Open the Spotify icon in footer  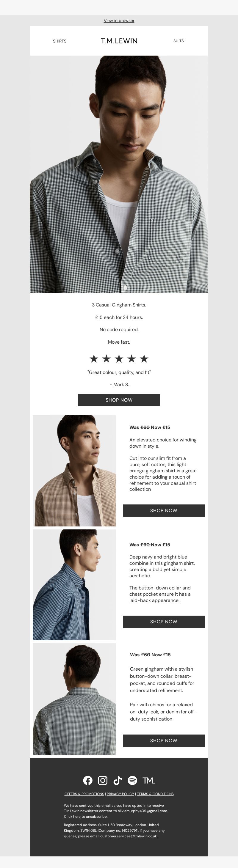click(x=132, y=780)
